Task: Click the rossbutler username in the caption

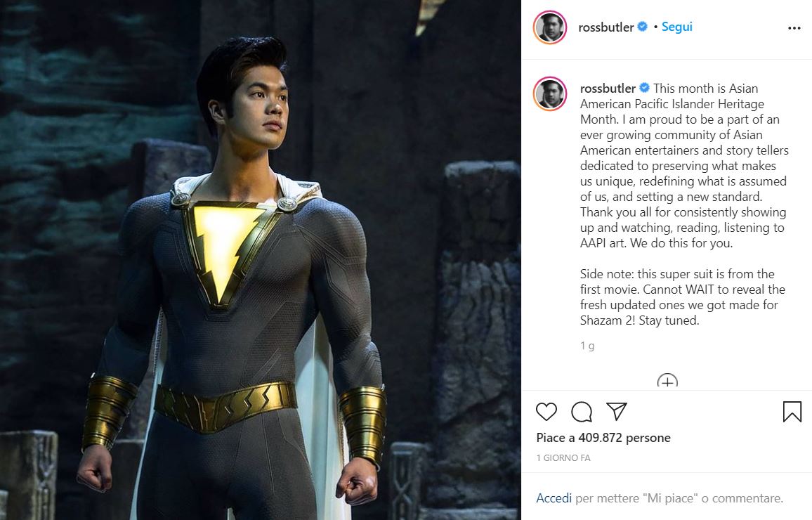Action: (608, 89)
